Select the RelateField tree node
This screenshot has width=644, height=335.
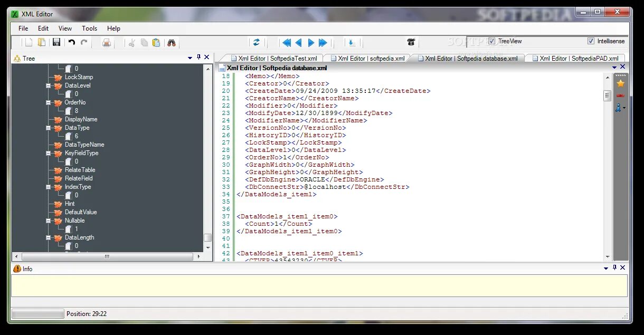(79, 178)
